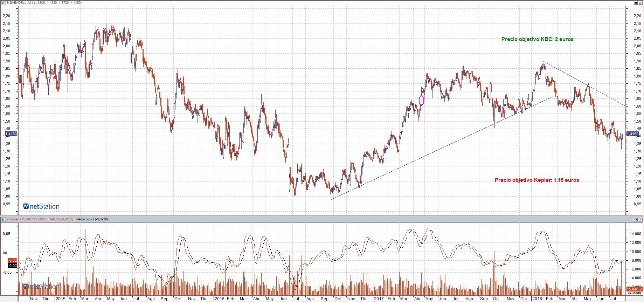Click the 2016 label on the time axis

220,299
